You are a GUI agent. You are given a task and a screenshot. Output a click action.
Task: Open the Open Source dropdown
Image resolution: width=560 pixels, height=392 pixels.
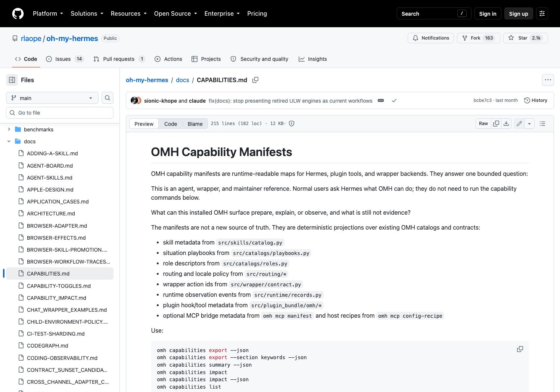coord(175,13)
